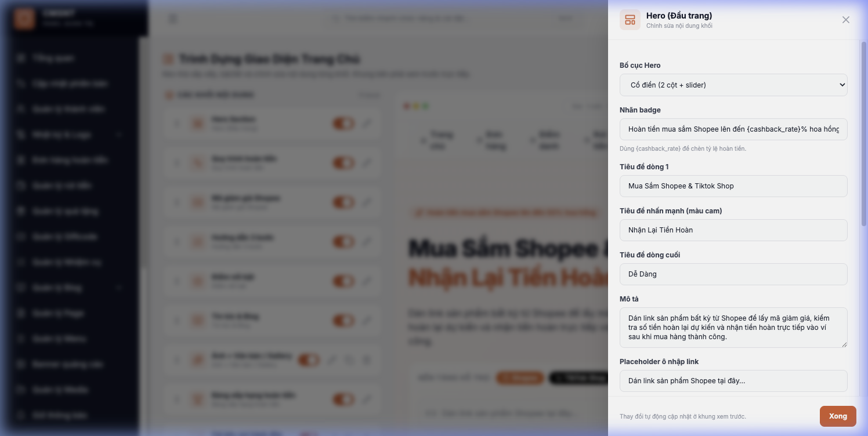This screenshot has height=436, width=868.
Task: Click the Tiêu đề dòng cuối field
Action: 733,274
